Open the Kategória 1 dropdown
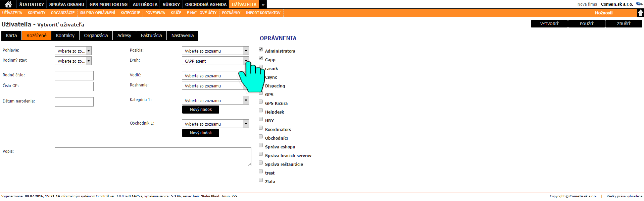The width and height of the screenshot is (644, 201). click(215, 100)
